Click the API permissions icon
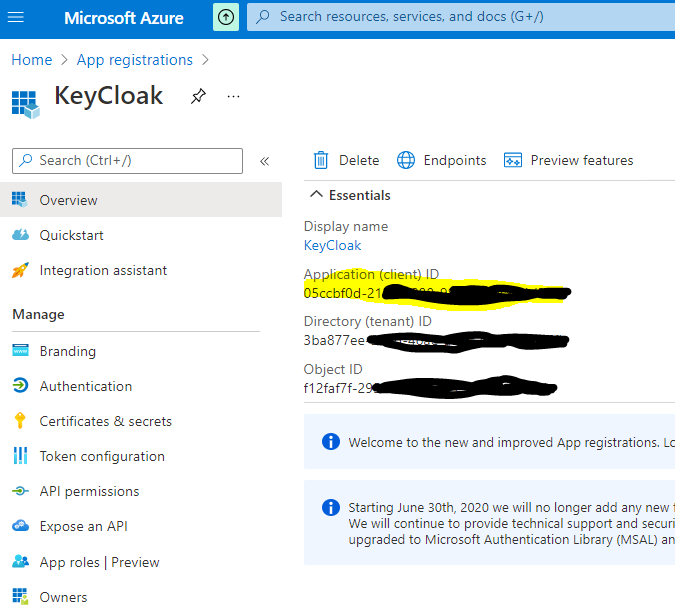The height and width of the screenshot is (613, 675). coord(20,491)
